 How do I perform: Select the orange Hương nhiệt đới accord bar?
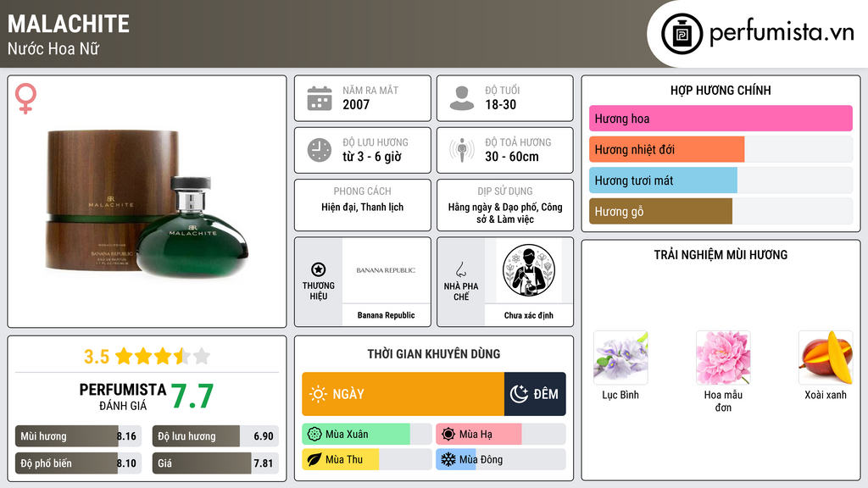[666, 149]
